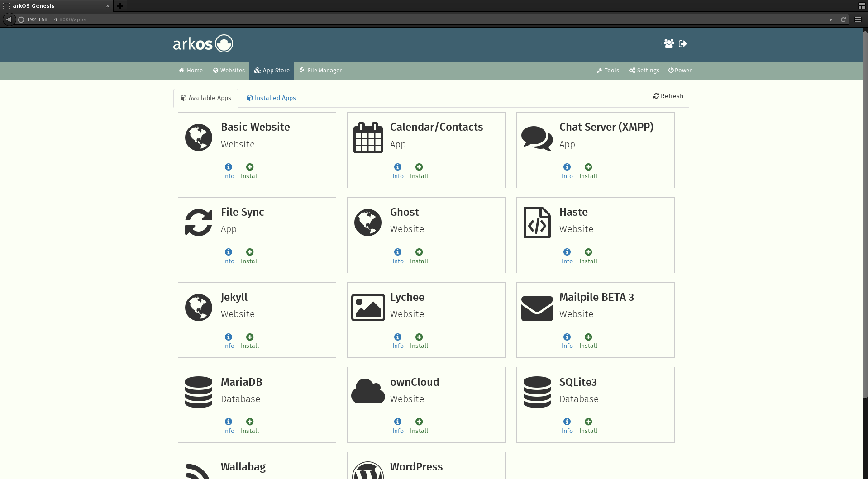The height and width of the screenshot is (479, 868).
Task: Install Ghost website
Action: tap(419, 256)
